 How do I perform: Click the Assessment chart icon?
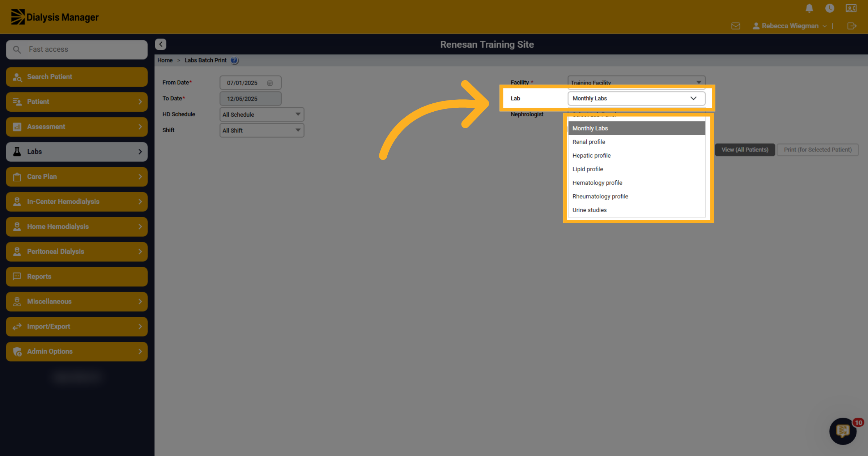tap(17, 127)
